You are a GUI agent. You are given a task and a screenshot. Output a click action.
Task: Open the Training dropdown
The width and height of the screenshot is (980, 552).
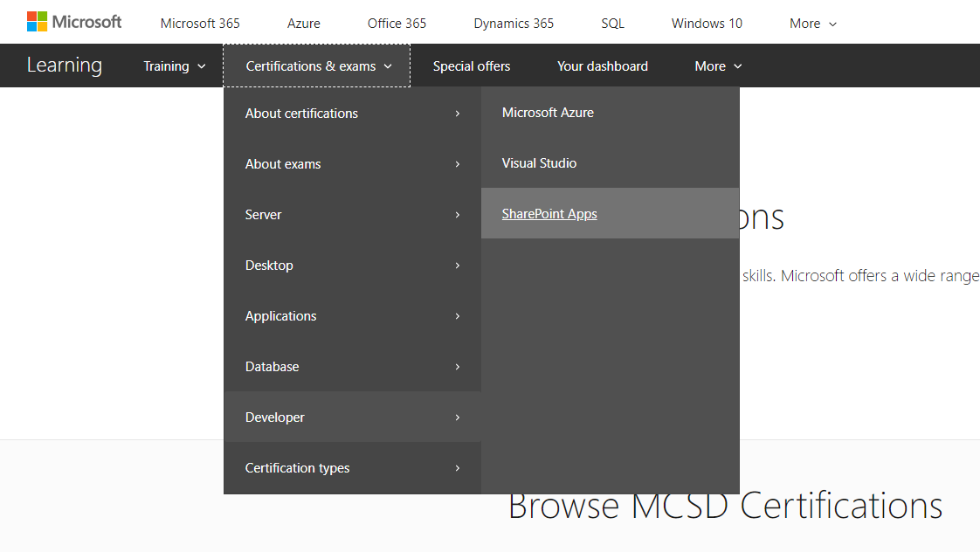tap(174, 66)
